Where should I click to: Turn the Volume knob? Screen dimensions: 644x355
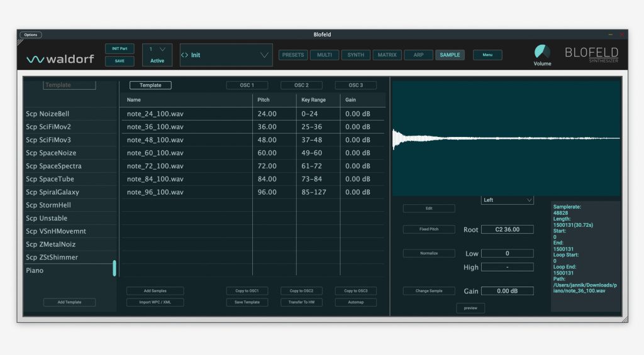pos(541,52)
